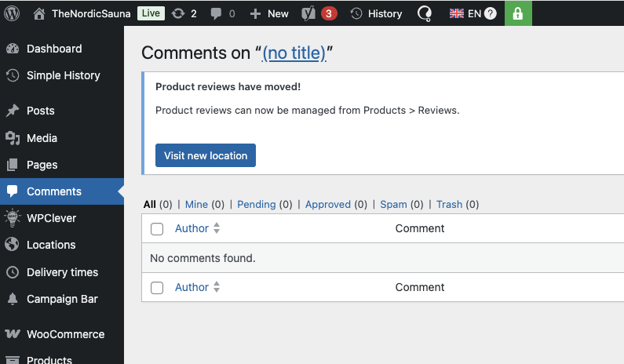This screenshot has height=364, width=624.
Task: Click the comments bubble icon in the admin bar
Action: (x=216, y=14)
